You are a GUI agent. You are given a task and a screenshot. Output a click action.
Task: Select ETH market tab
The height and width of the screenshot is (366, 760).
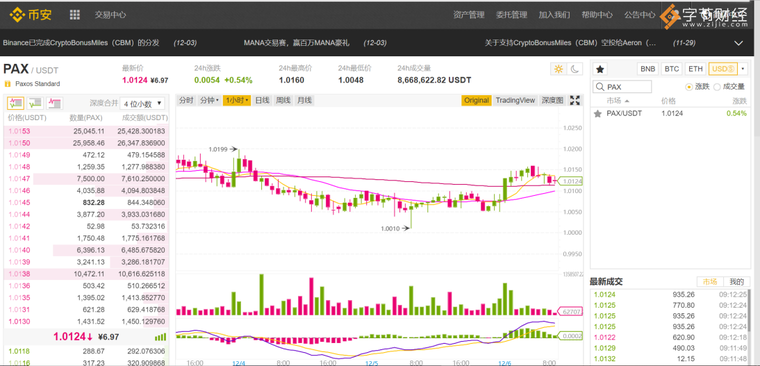point(695,69)
